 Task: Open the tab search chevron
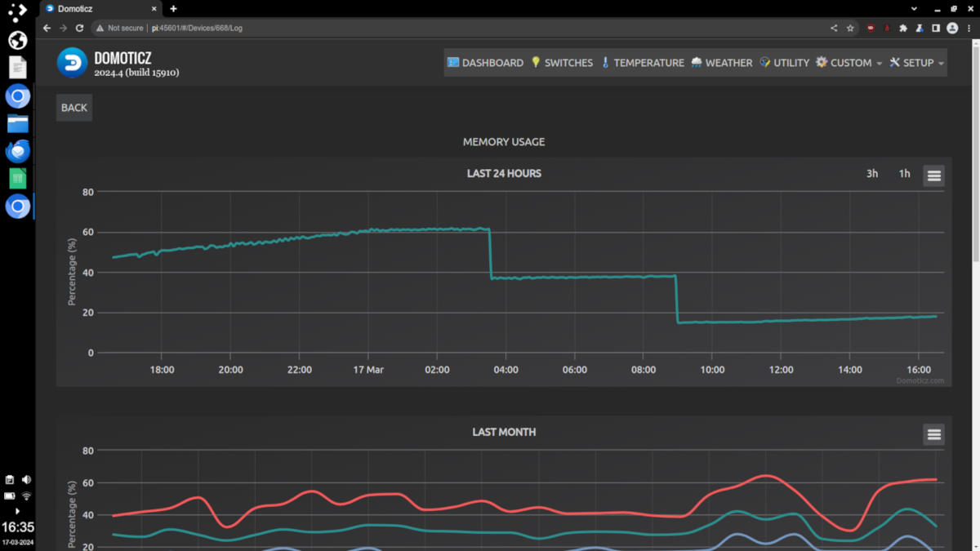[914, 8]
